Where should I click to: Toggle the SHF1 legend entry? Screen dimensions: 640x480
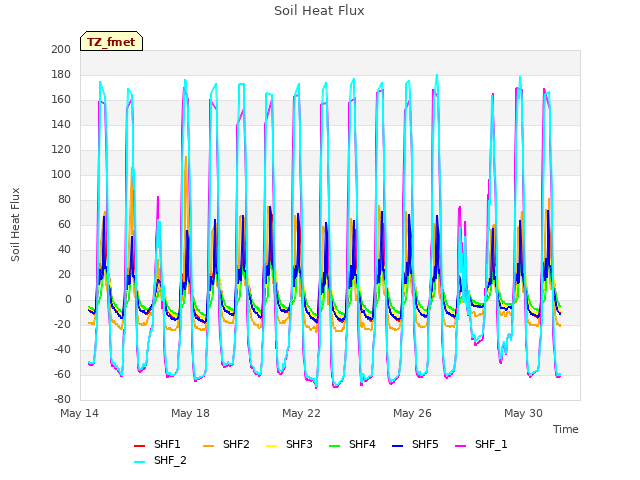tap(157, 444)
